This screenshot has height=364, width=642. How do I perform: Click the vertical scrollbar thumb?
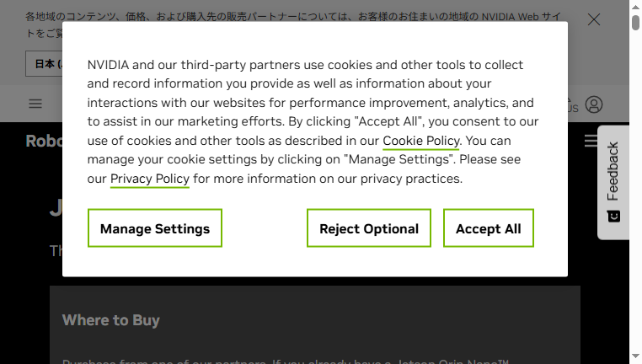pyautogui.click(x=635, y=22)
